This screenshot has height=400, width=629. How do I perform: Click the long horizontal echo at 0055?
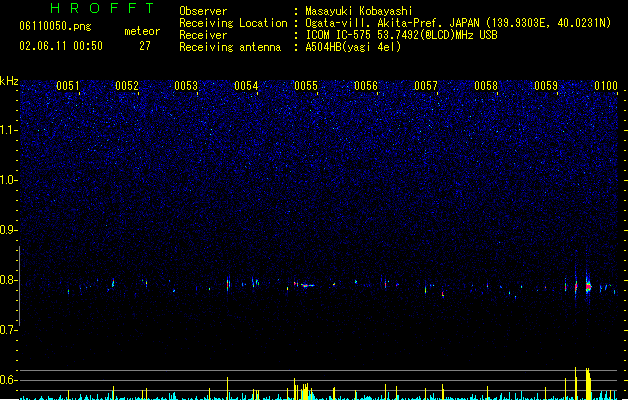click(308, 286)
